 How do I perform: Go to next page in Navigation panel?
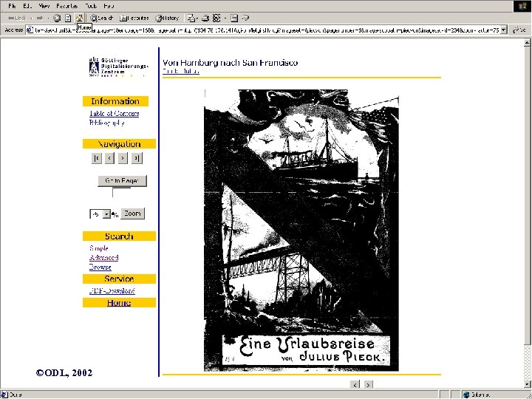(x=123, y=158)
